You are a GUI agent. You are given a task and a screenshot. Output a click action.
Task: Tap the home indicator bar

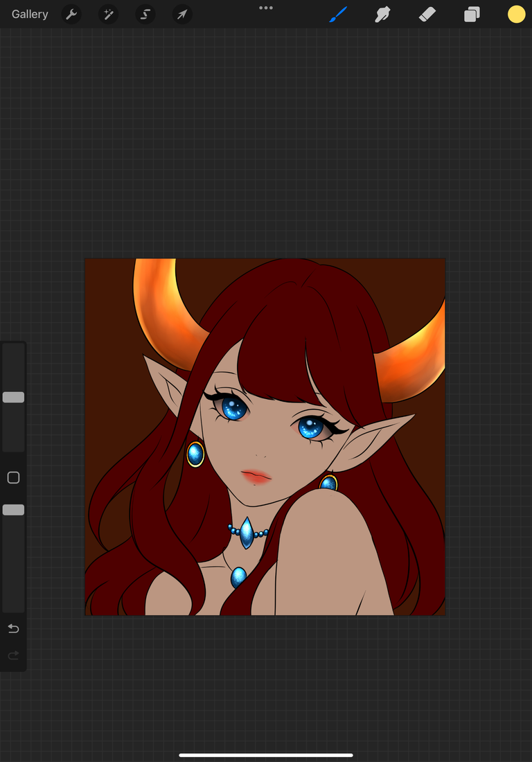click(x=266, y=755)
